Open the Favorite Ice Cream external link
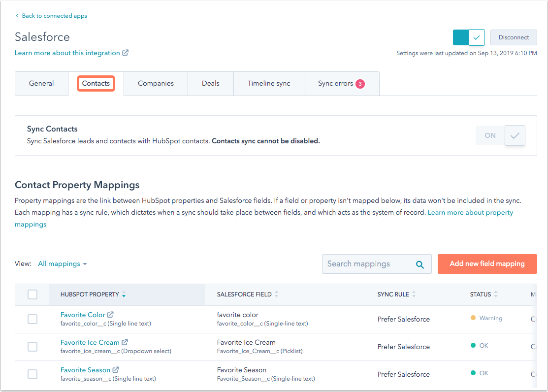 tap(125, 341)
